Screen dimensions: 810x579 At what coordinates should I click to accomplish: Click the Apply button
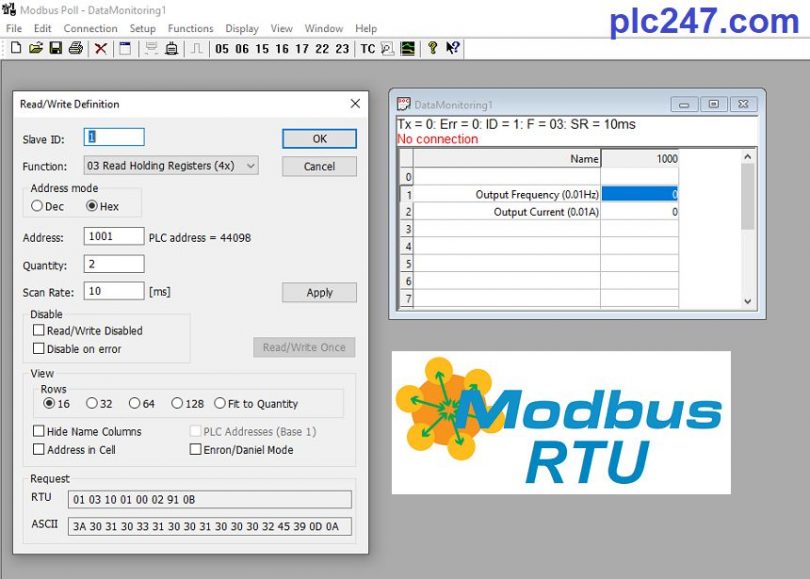pyautogui.click(x=319, y=292)
